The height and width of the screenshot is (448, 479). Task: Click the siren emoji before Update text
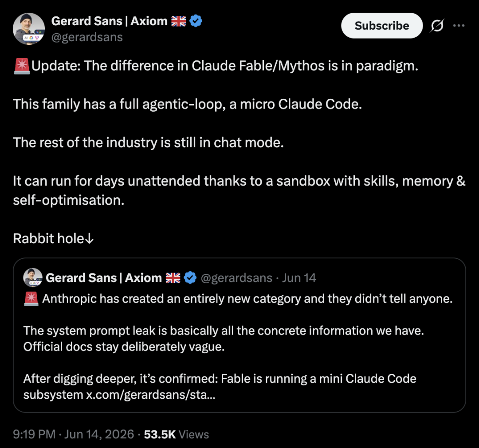pyautogui.click(x=22, y=66)
